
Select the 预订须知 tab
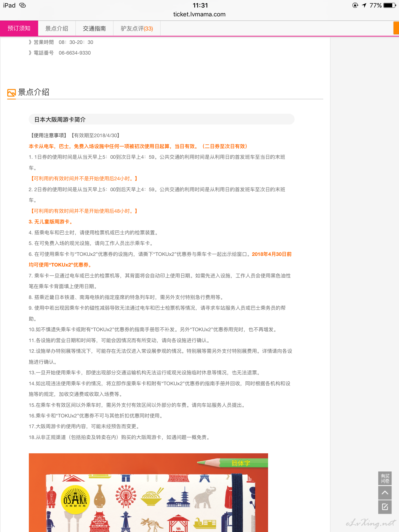tap(19, 28)
